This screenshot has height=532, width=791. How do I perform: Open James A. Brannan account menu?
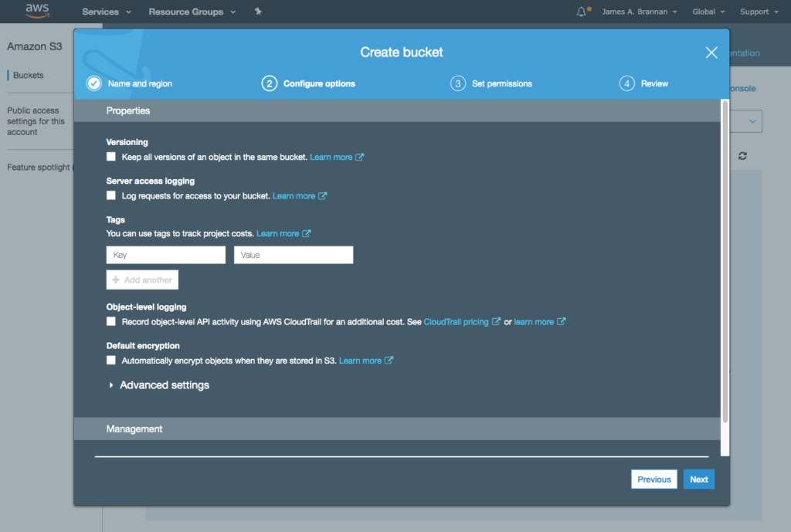[639, 12]
